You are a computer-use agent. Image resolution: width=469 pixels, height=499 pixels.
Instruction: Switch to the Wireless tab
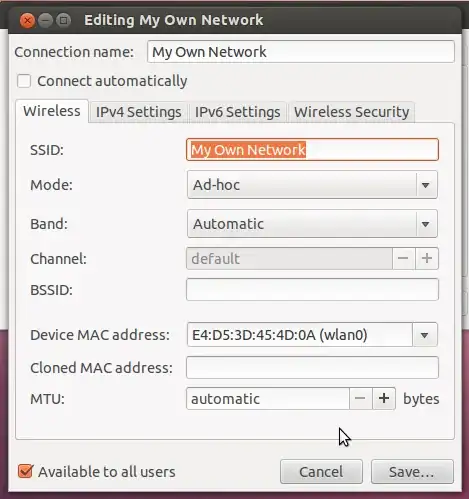click(52, 111)
